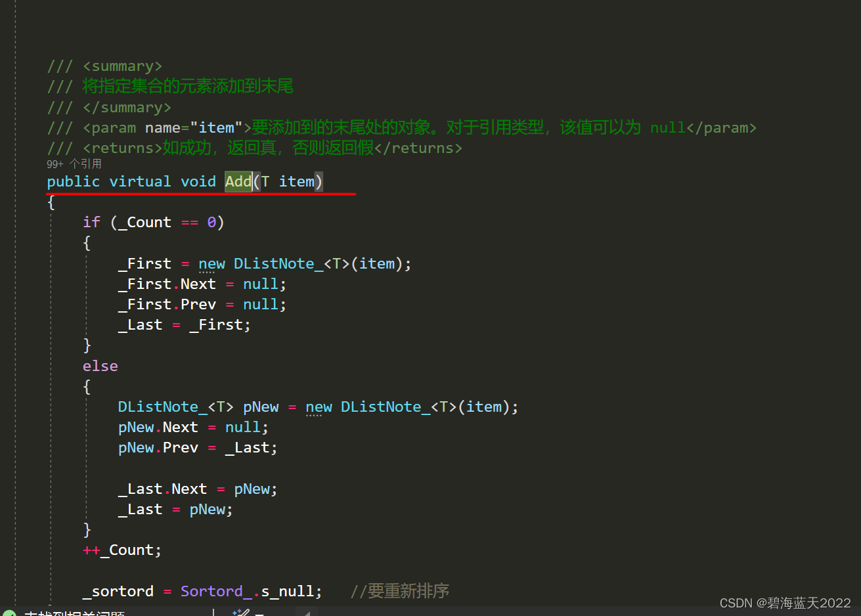The height and width of the screenshot is (616, 861).
Task: Click the ++_Count increment statement
Action: [121, 550]
